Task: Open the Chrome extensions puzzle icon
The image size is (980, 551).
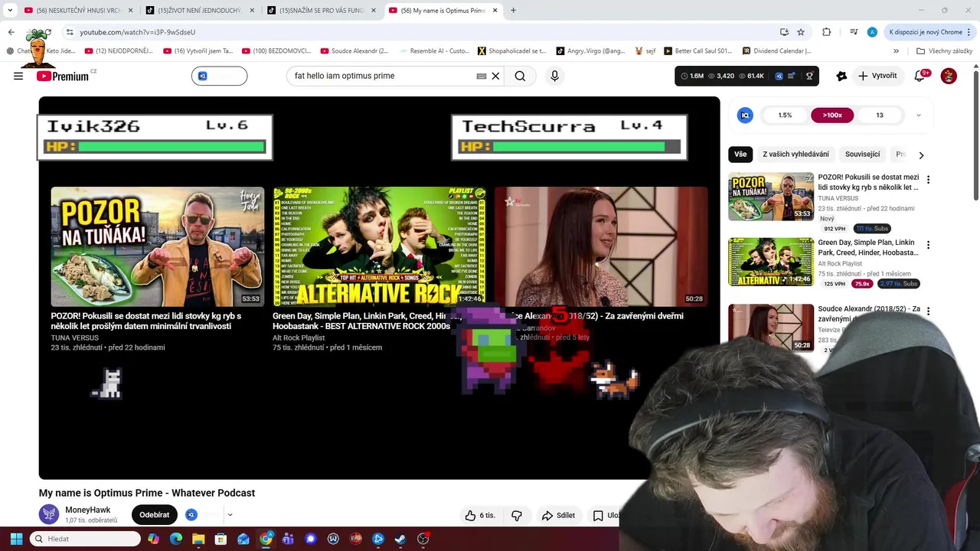Action: pos(826,32)
